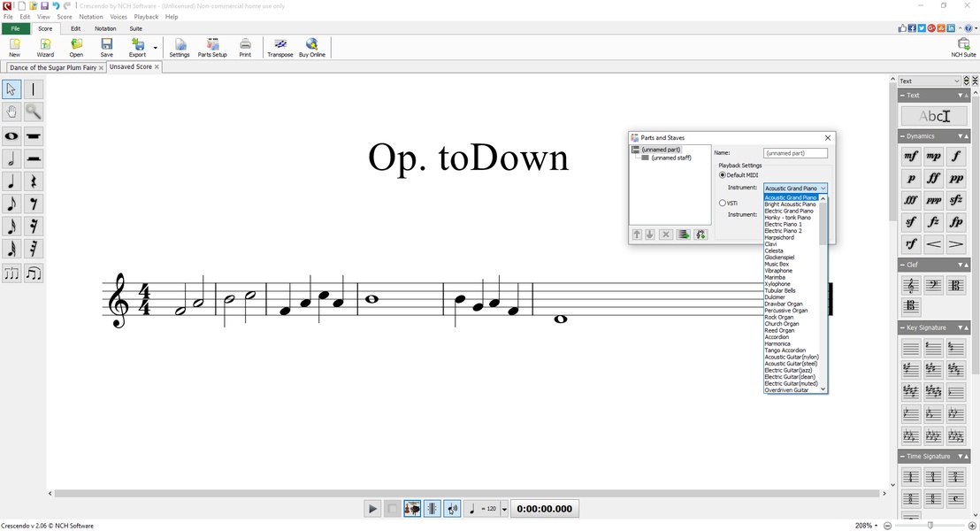Click the zoom slider at bottom right
Image resolution: width=980 pixels, height=531 pixels.
(x=930, y=526)
